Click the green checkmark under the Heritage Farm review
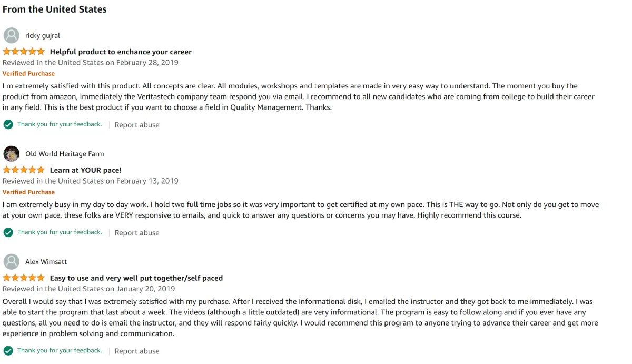Viewport: 632px width, 364px height. [x=8, y=232]
